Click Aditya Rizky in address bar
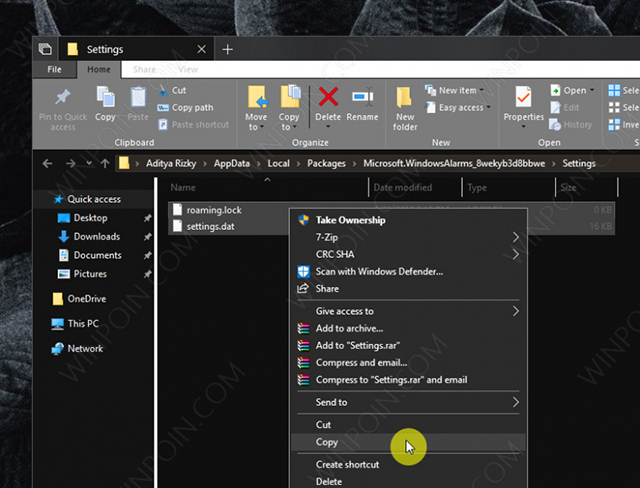Viewport: 640px width, 488px height. pos(171,164)
